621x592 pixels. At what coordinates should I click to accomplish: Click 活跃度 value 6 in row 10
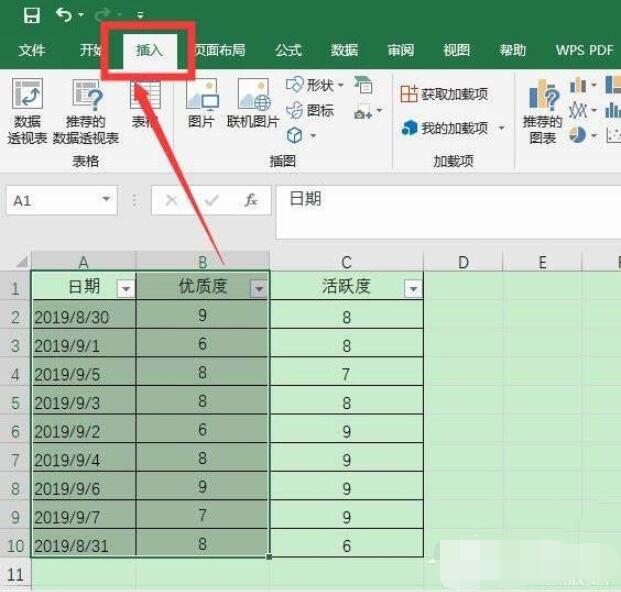click(347, 545)
